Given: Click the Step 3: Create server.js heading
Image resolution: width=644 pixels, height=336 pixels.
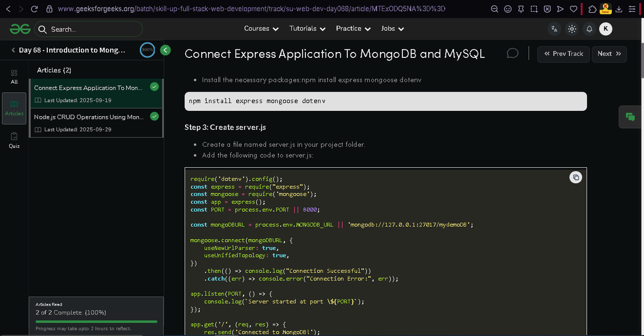Looking at the screenshot, I should [x=225, y=128].
